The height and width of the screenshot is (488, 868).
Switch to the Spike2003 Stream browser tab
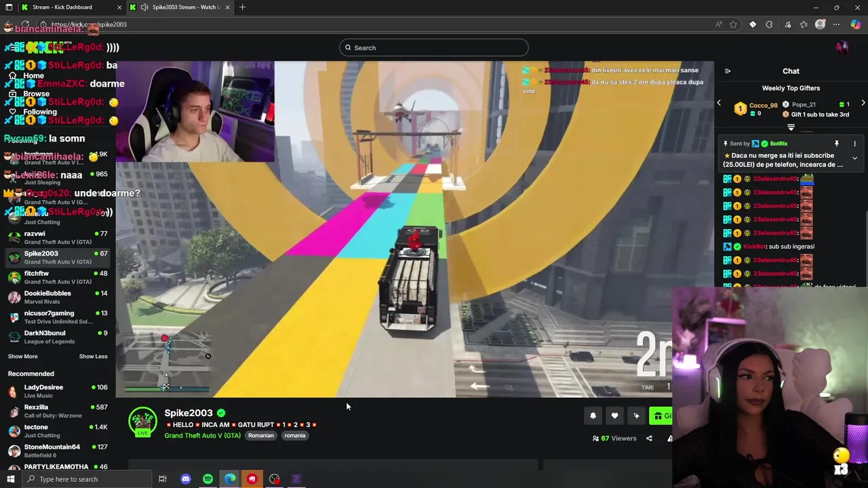pyautogui.click(x=180, y=7)
